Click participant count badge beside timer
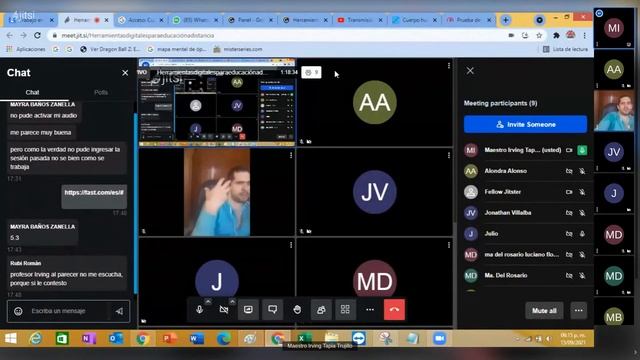This screenshot has height=360, width=640. [311, 73]
